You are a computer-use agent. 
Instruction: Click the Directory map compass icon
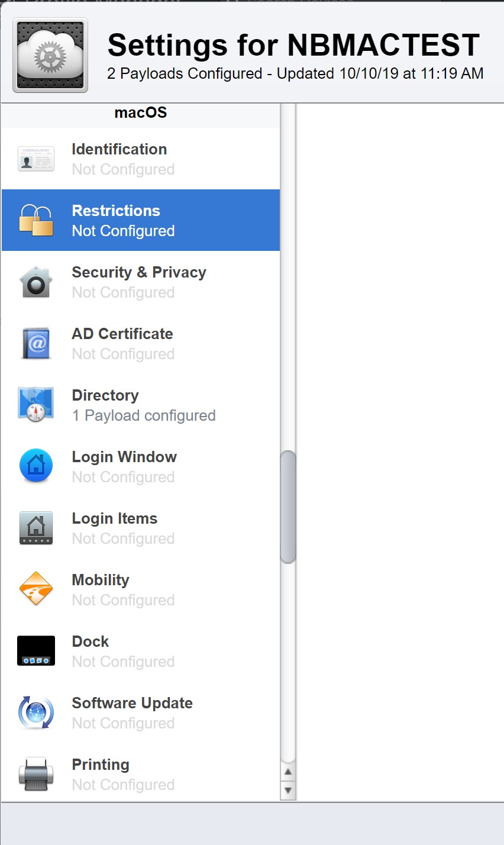click(36, 405)
